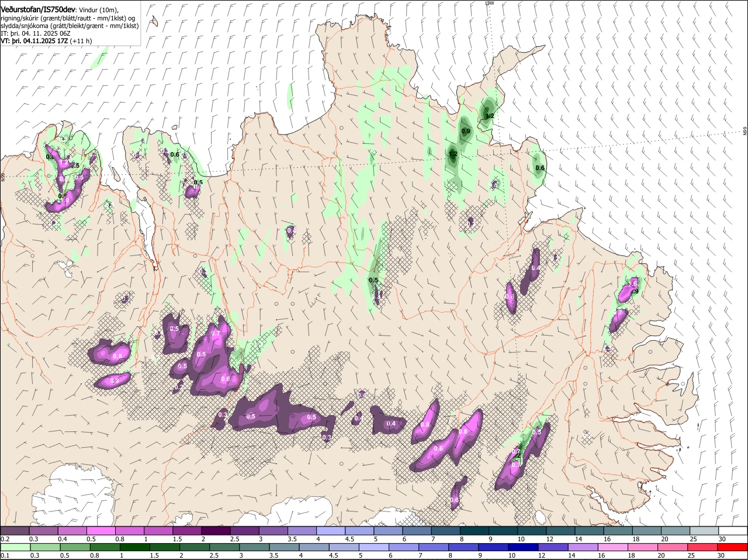The image size is (748, 560).
Task: Pick top legend darkest purple swatch between 2 and 2.5
Action: [216, 530]
